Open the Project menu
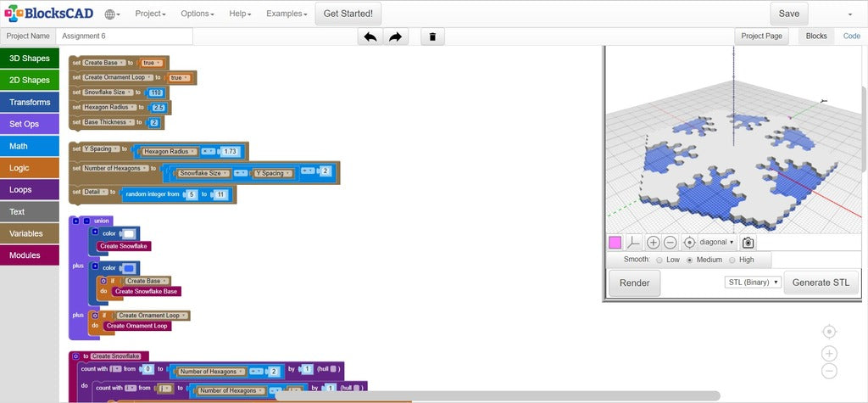Screen dimensions: 868x403 pos(150,14)
